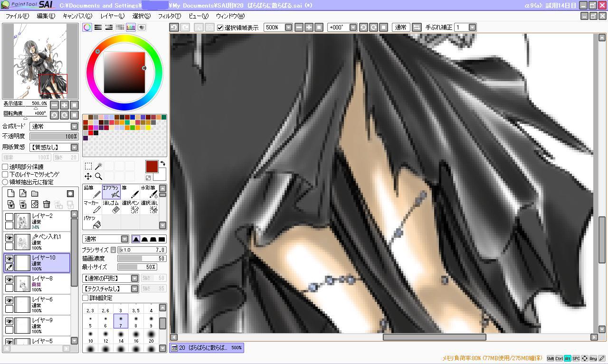Select brush size 14 preset
The width and height of the screenshot is (608, 364).
coord(121,336)
